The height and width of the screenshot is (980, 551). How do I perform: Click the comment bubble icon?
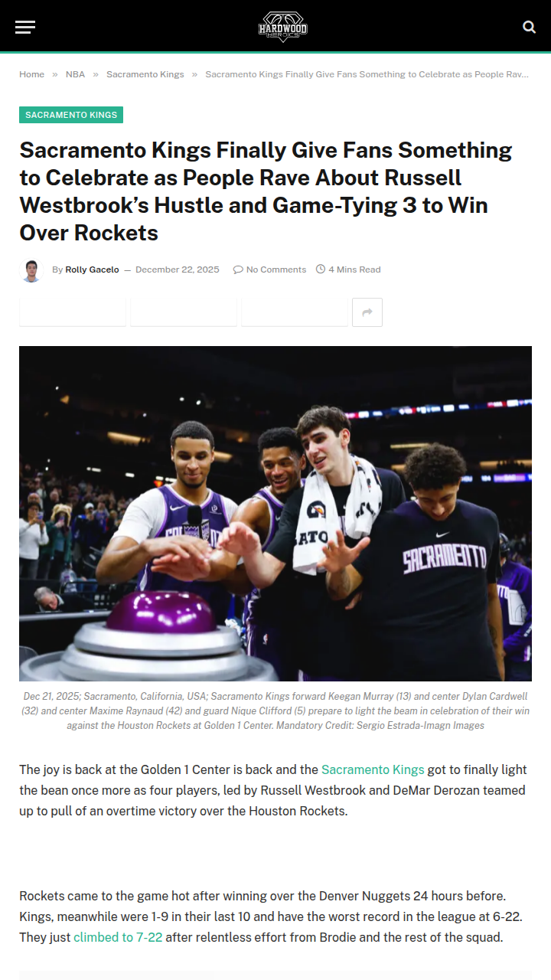point(238,269)
